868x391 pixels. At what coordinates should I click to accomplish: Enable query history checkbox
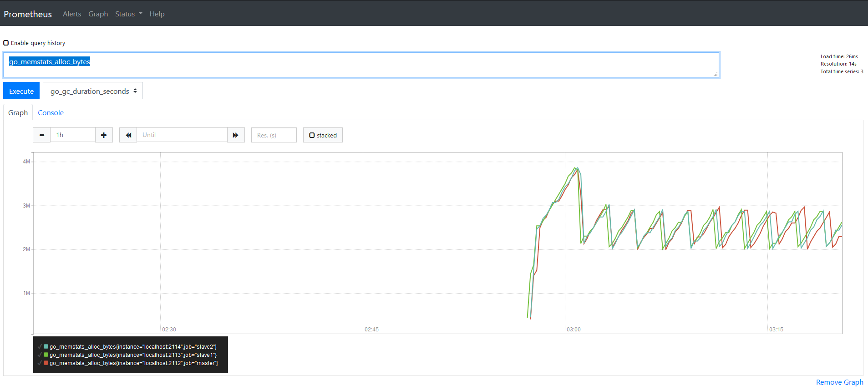click(6, 43)
